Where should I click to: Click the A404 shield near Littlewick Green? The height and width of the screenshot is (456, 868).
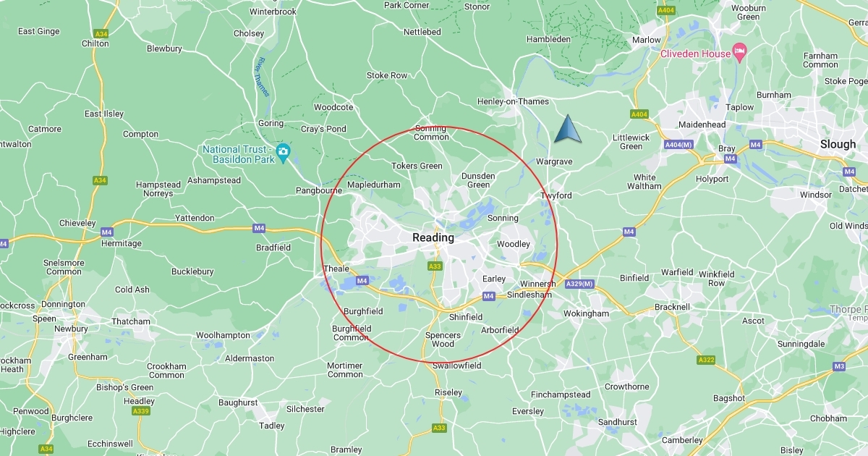tap(639, 114)
